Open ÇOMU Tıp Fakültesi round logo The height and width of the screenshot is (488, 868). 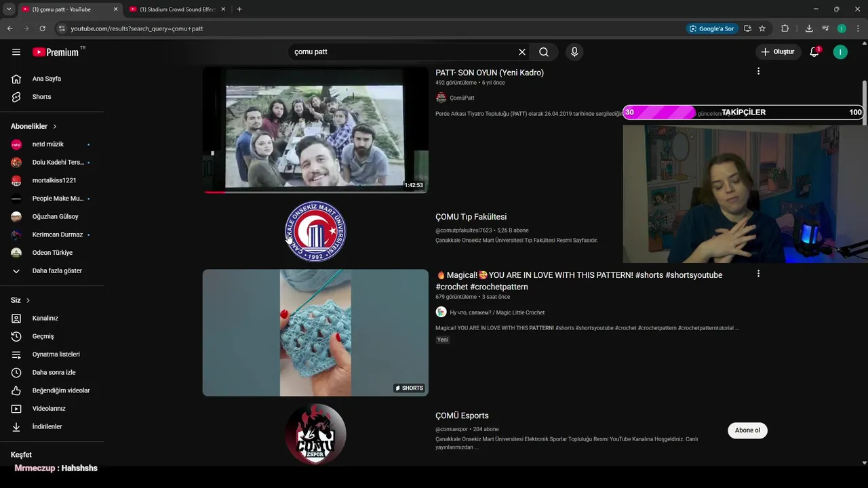tap(315, 231)
